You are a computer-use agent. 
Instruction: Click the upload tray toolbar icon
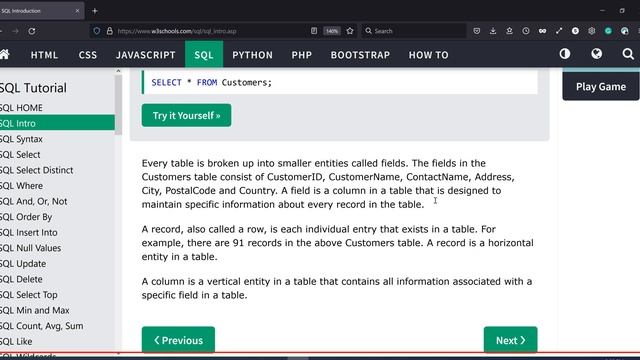(x=509, y=31)
